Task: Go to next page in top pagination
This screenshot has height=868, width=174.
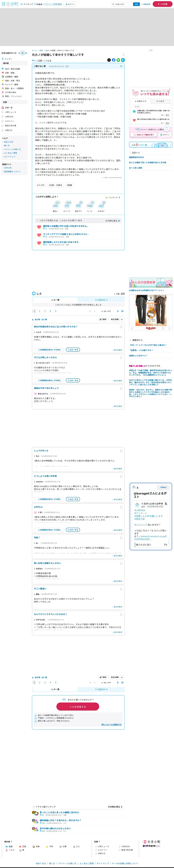Action: (118, 311)
